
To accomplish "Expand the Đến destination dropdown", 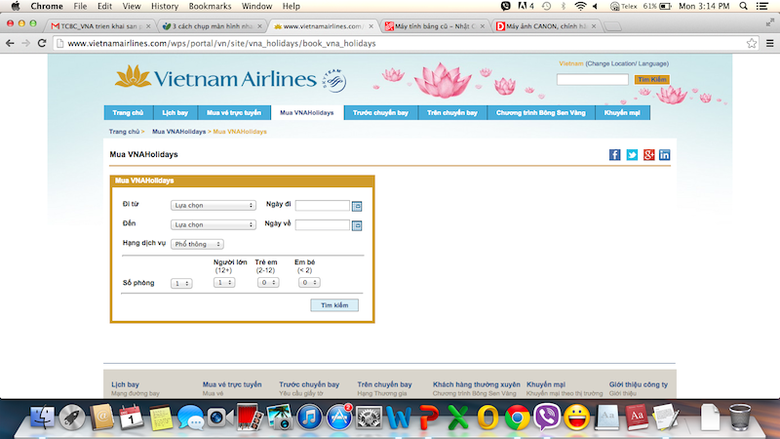I will [x=213, y=225].
